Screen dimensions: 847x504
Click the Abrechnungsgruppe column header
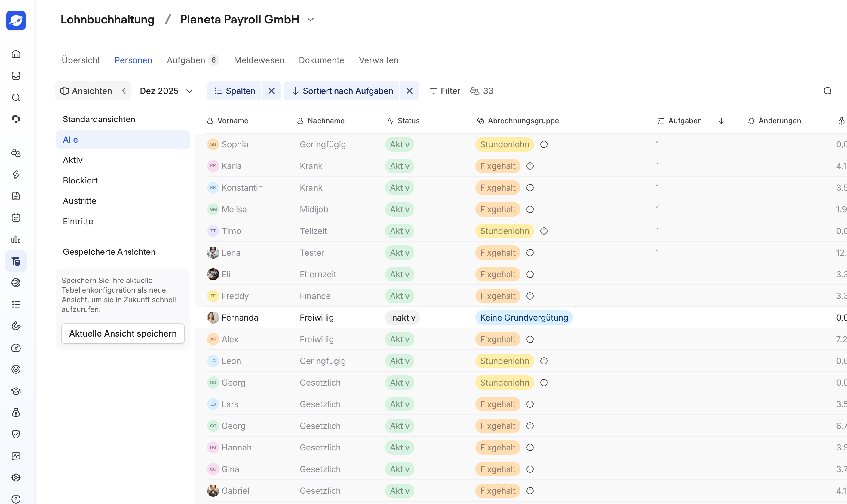(518, 121)
